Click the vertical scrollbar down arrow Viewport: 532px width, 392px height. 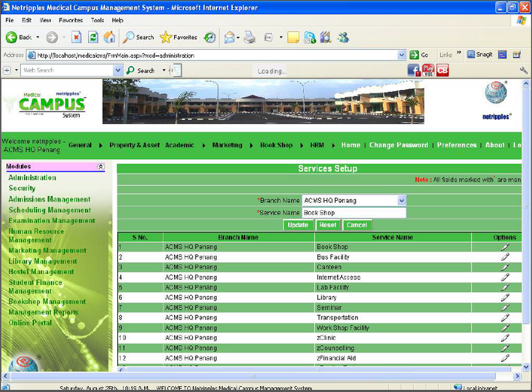[x=526, y=367]
